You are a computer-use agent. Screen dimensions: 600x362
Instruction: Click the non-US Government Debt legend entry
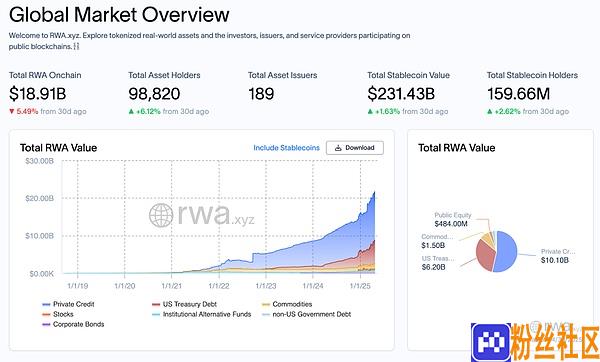(x=306, y=314)
